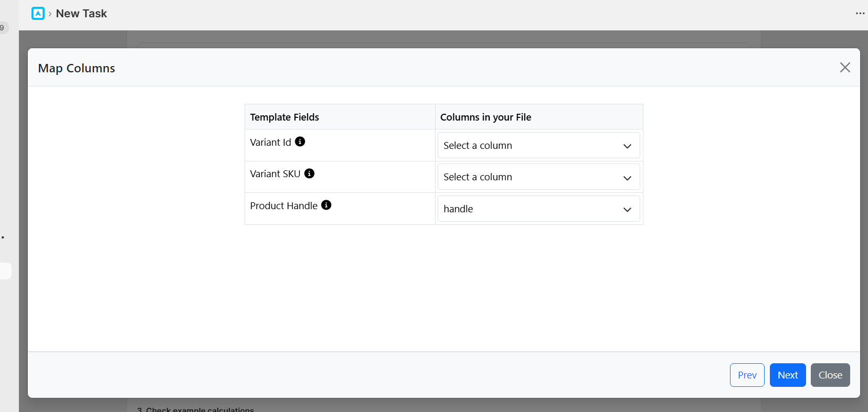
Task: Click the Product Handle field label
Action: 283,206
